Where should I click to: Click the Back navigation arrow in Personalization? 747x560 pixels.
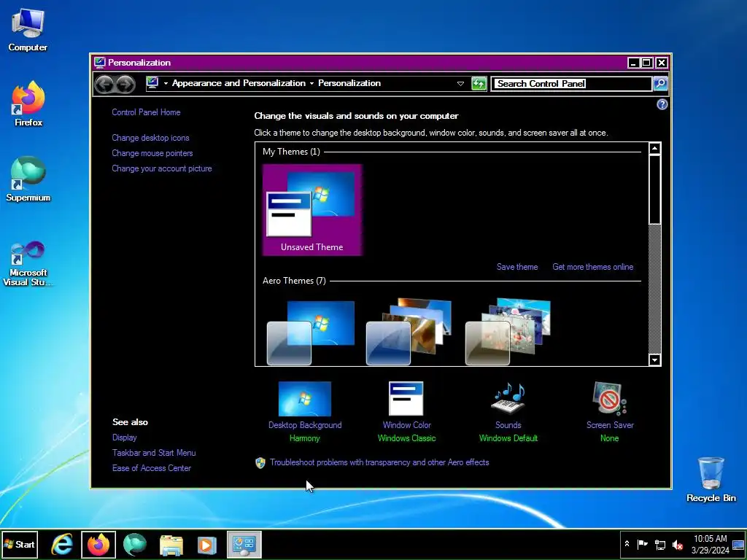point(104,85)
